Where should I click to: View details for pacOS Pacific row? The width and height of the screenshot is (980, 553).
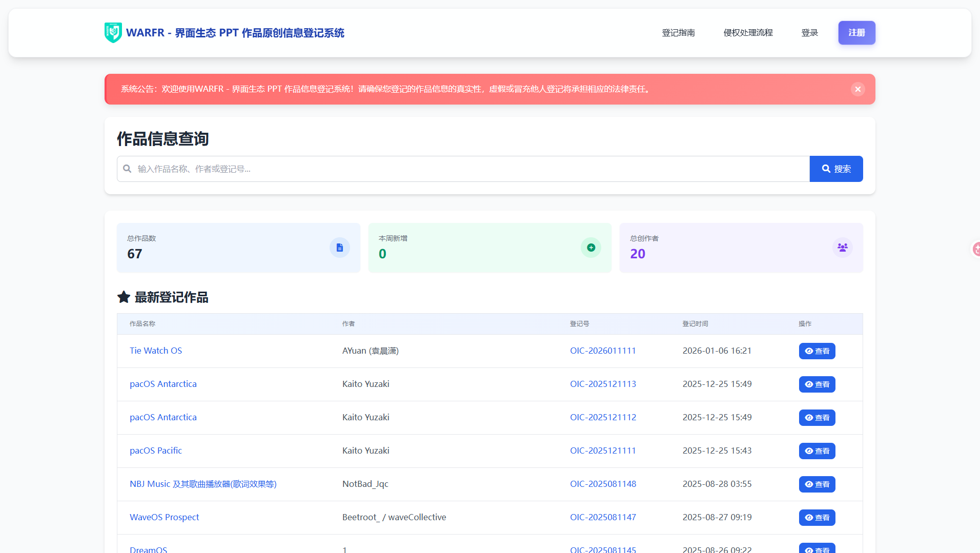point(816,451)
